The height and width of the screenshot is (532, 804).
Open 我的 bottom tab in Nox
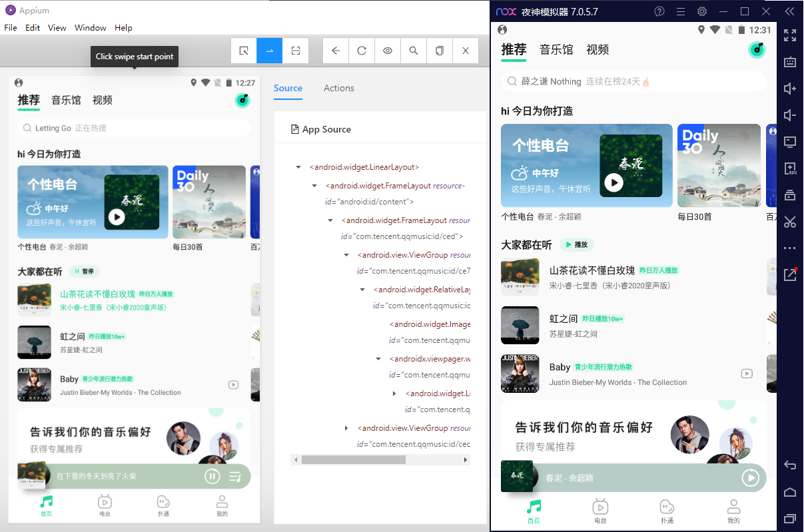733,511
